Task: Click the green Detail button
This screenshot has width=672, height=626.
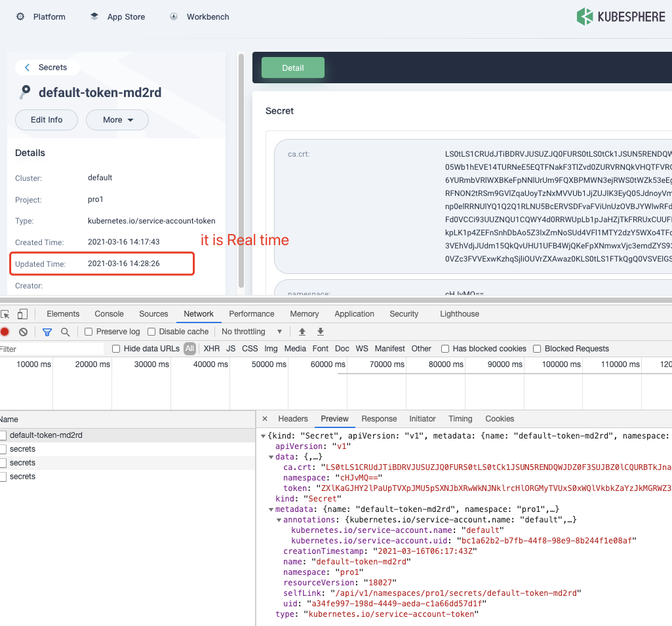Action: (292, 68)
